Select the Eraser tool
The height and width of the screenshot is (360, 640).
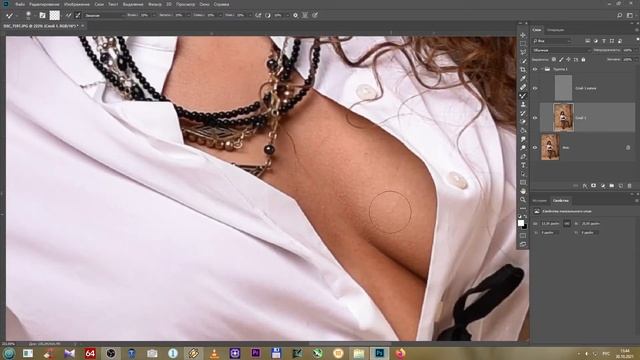point(523,122)
